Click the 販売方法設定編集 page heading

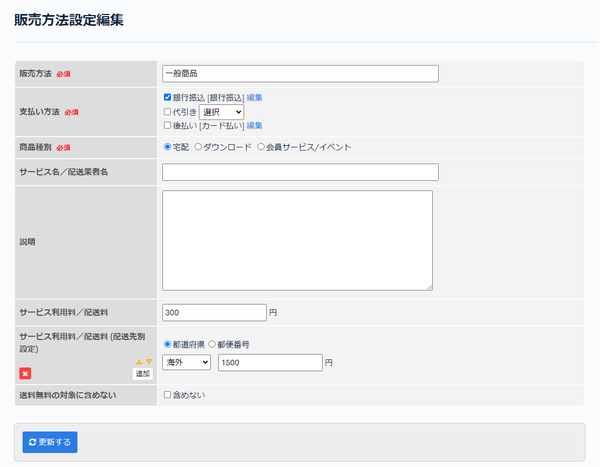(69, 20)
